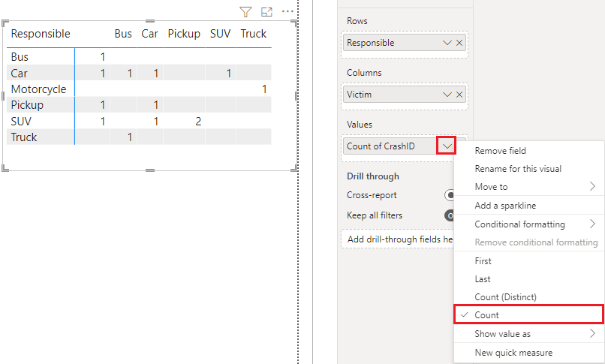Click the Victim field pill in Columns
This screenshot has width=605, height=364.
point(405,95)
